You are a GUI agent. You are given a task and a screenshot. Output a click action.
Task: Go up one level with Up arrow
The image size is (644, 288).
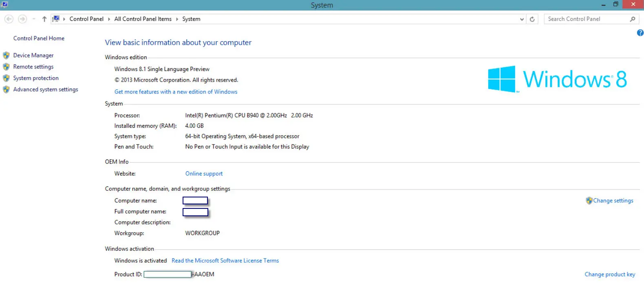point(44,19)
